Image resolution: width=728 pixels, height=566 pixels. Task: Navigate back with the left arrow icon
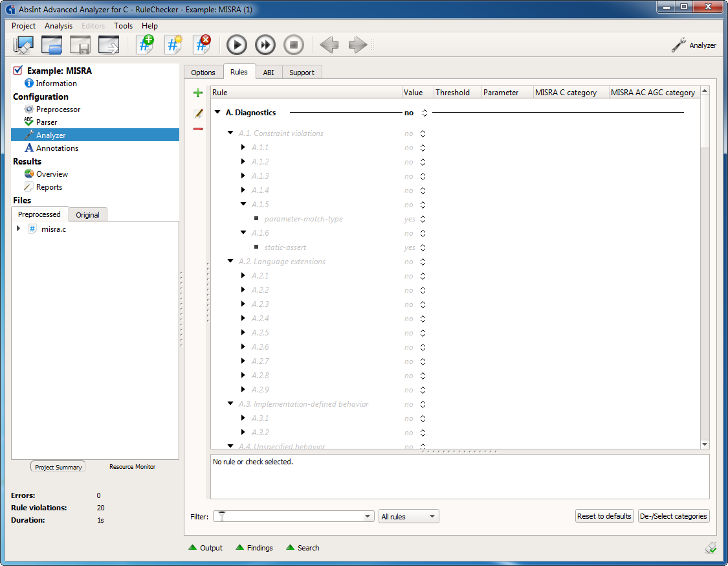[x=329, y=45]
